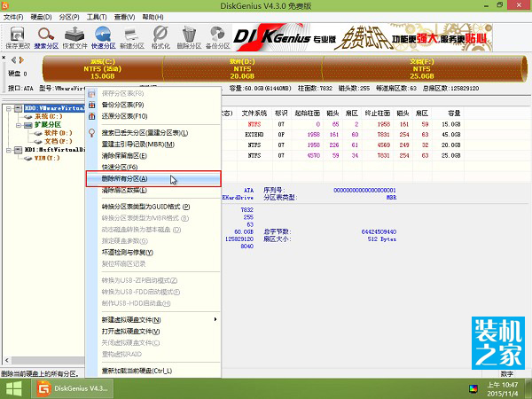Select 打开虚拟硬盘文件(V) entry
The image size is (532, 399).
[x=153, y=332]
